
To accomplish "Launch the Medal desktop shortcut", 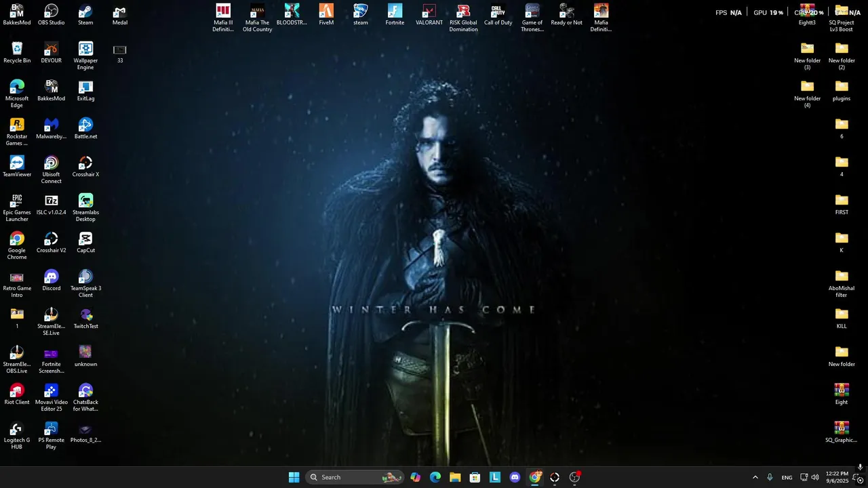I will [x=120, y=15].
